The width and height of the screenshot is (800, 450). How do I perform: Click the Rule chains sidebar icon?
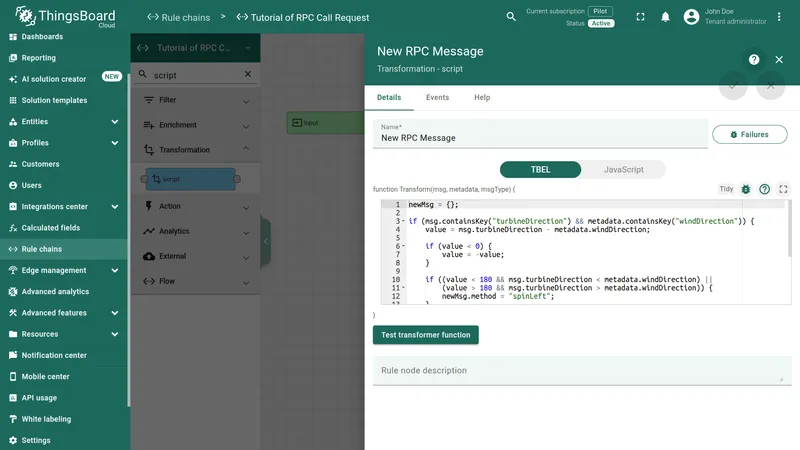(13, 249)
